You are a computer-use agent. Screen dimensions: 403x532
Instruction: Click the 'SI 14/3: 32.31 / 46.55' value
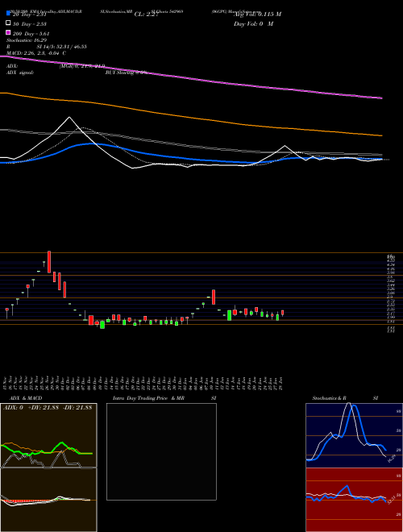62,47
